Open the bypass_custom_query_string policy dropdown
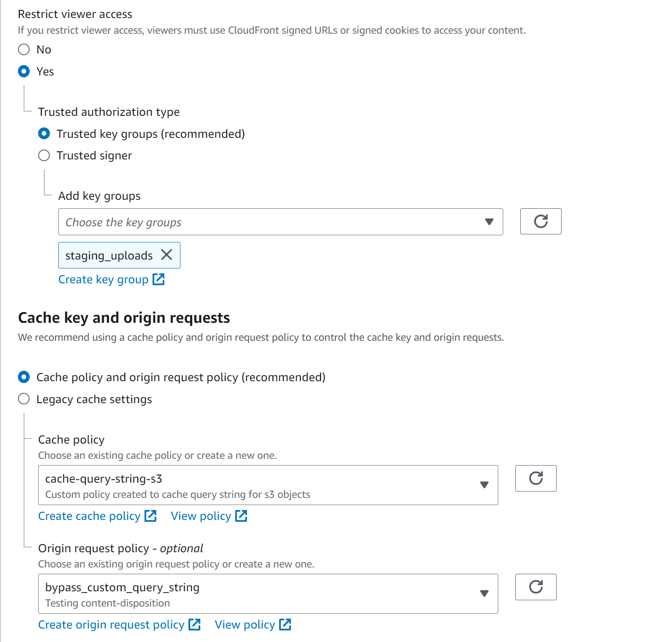Viewport: 672px width, 642px height. (484, 594)
